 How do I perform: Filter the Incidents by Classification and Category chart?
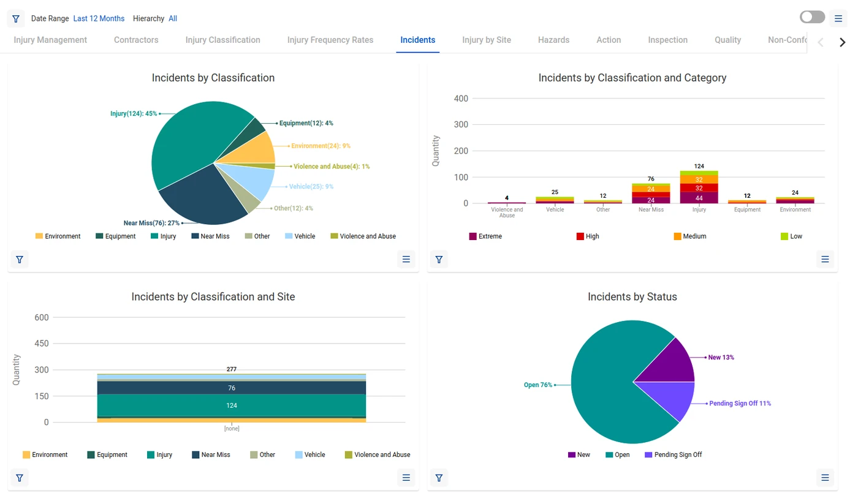tap(439, 260)
